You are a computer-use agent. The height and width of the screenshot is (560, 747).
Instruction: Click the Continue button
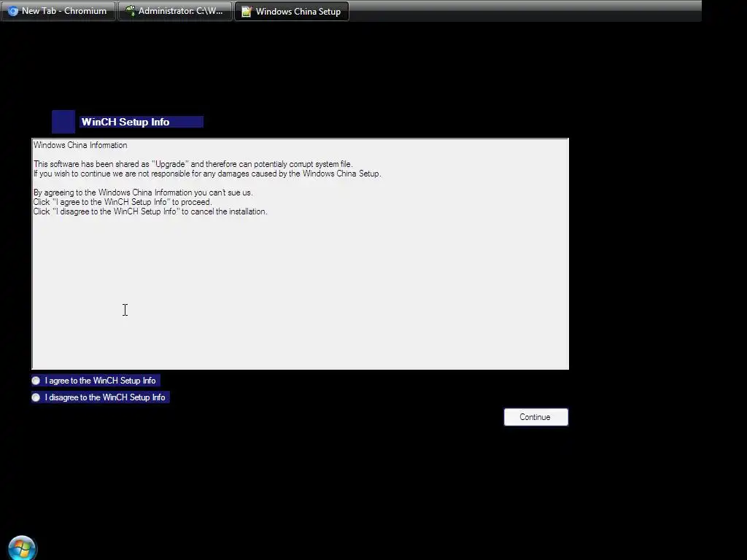click(536, 417)
